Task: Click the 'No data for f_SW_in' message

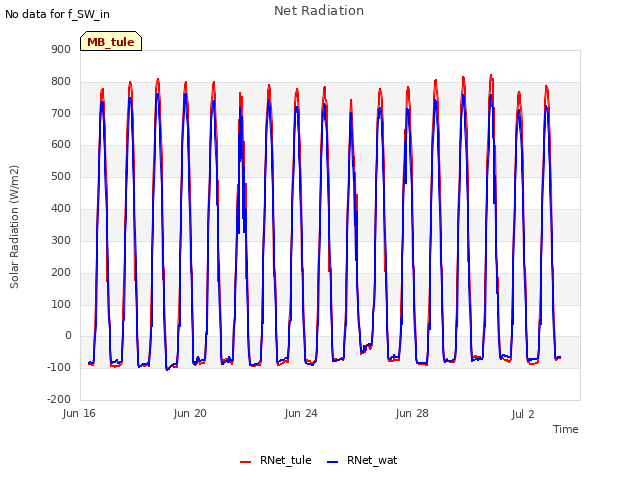Action: point(57,14)
